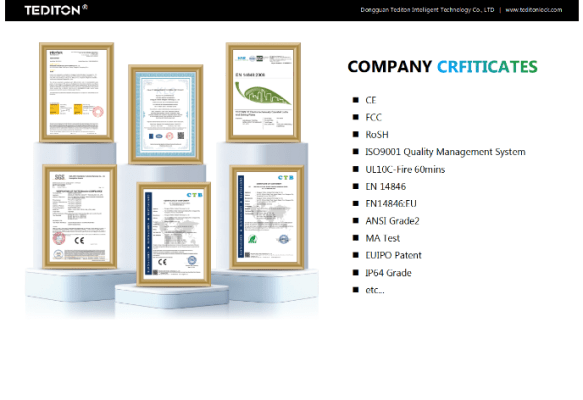Select the MA Test list item
The height and width of the screenshot is (400, 583).
[x=383, y=238]
